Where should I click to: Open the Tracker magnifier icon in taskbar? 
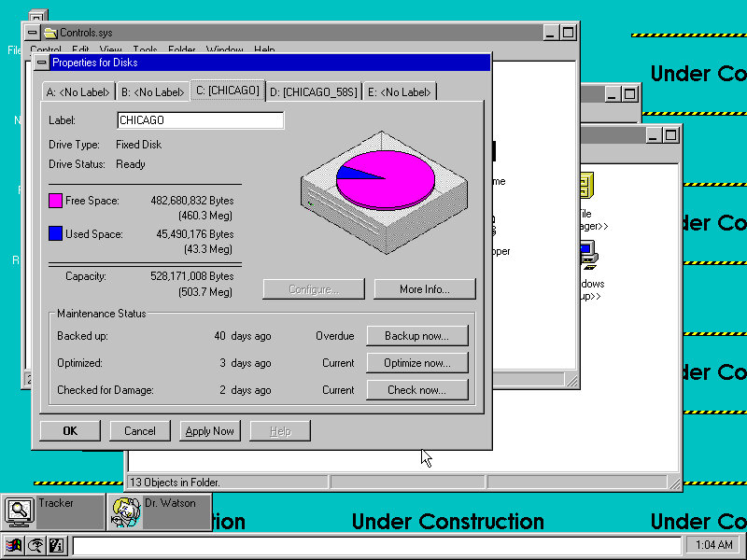(x=19, y=511)
